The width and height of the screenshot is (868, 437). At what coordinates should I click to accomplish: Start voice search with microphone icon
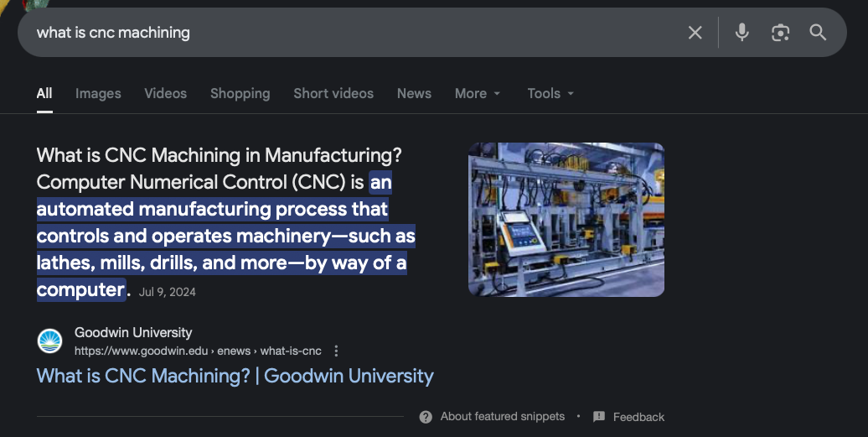click(741, 33)
